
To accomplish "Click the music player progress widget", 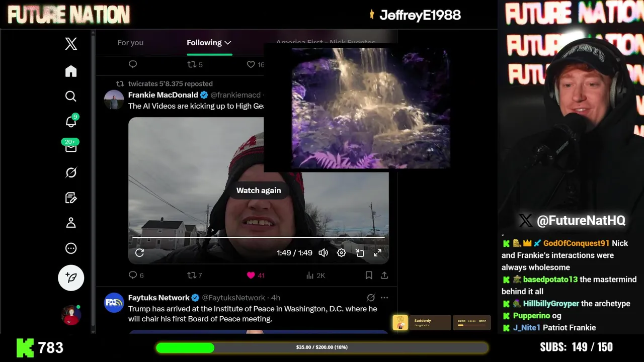I will (472, 323).
